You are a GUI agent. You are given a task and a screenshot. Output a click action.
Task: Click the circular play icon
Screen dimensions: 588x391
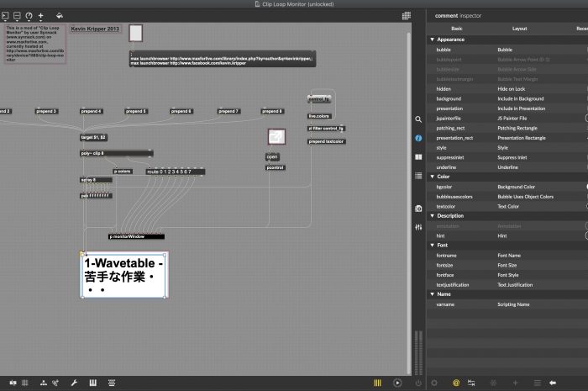pyautogui.click(x=397, y=383)
